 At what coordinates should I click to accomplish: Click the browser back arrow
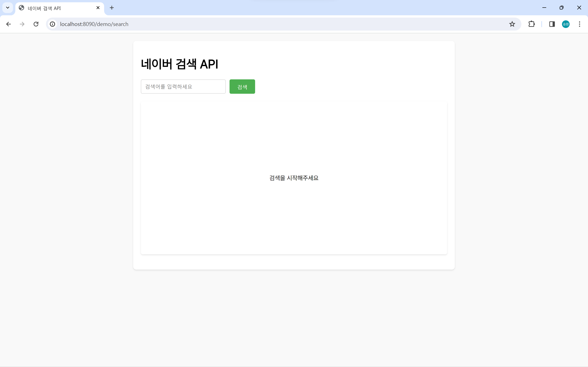click(9, 24)
